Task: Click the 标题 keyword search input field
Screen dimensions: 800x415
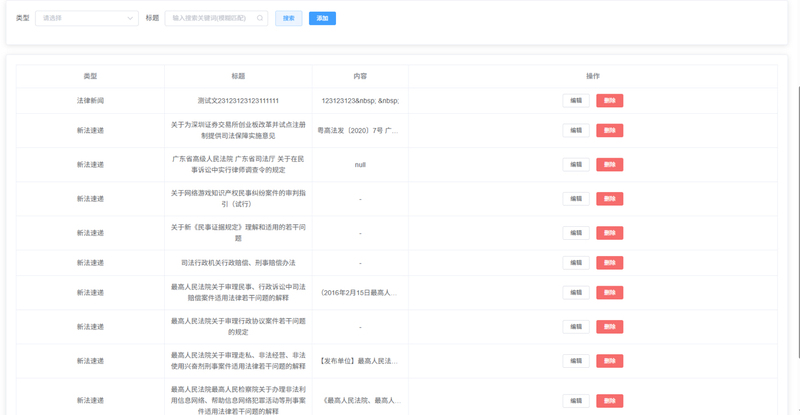Action: pos(212,18)
